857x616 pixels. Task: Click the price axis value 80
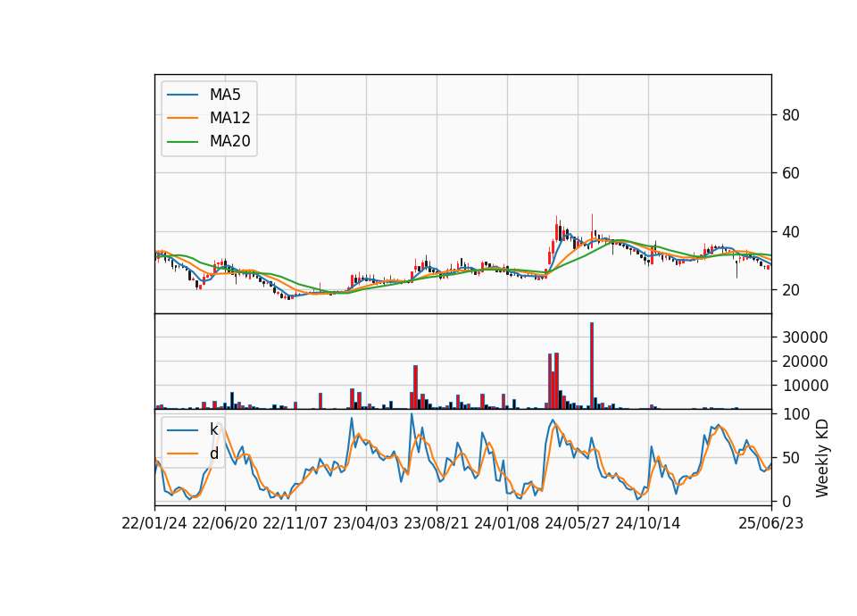coord(790,115)
